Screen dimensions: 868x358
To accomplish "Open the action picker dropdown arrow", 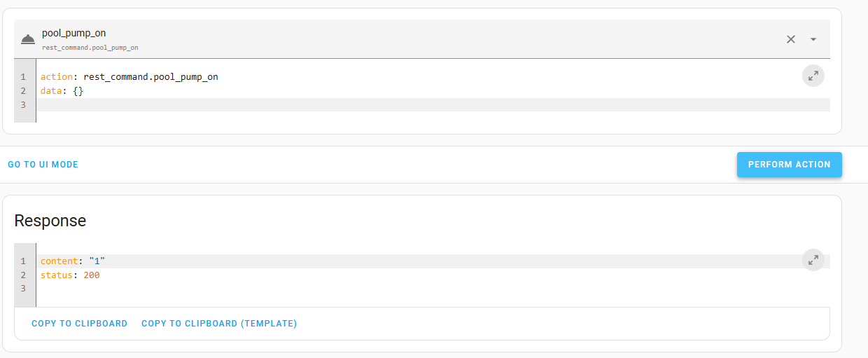I will (x=813, y=39).
